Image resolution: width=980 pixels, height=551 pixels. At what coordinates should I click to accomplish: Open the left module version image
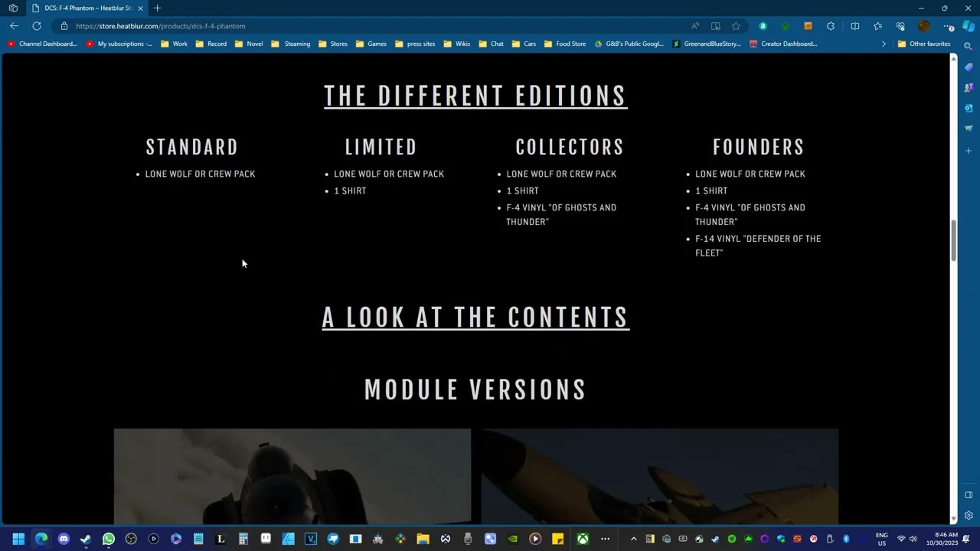pos(292,476)
